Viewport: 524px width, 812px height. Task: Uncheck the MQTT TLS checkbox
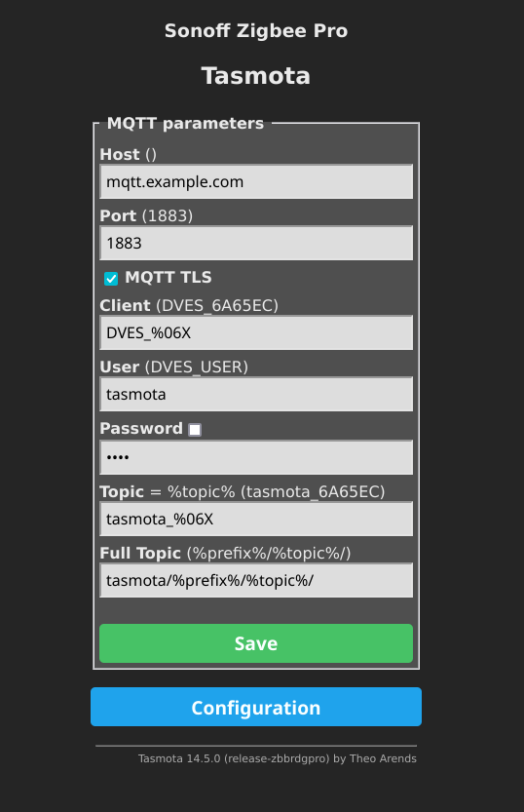[111, 279]
